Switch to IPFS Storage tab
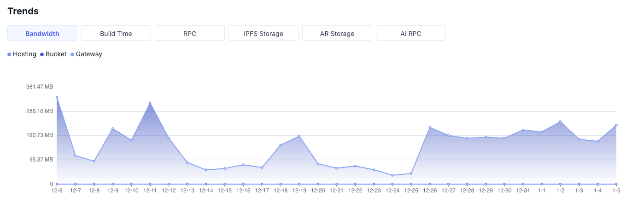Viewport: 644px width, 209px height. coord(263,33)
